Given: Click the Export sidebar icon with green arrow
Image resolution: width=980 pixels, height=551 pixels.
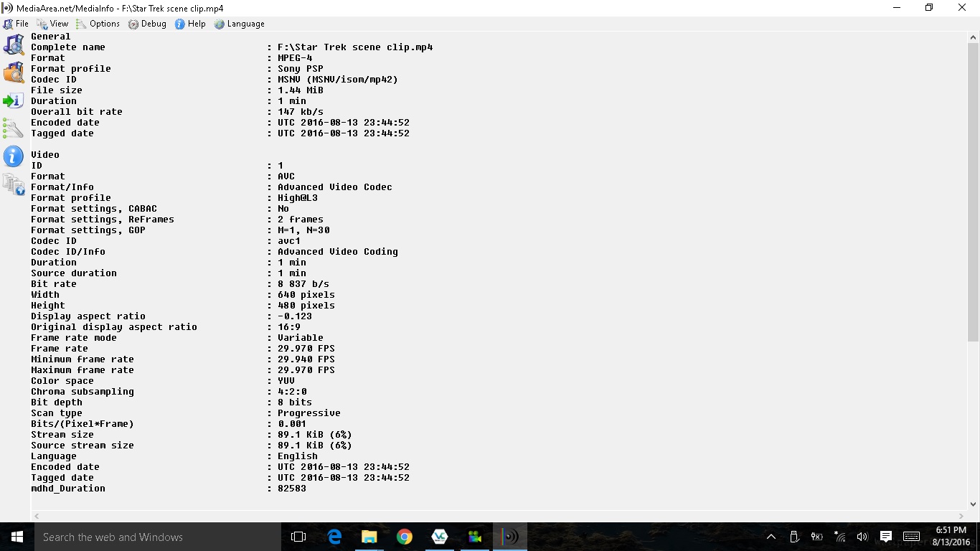Looking at the screenshot, I should (x=14, y=100).
